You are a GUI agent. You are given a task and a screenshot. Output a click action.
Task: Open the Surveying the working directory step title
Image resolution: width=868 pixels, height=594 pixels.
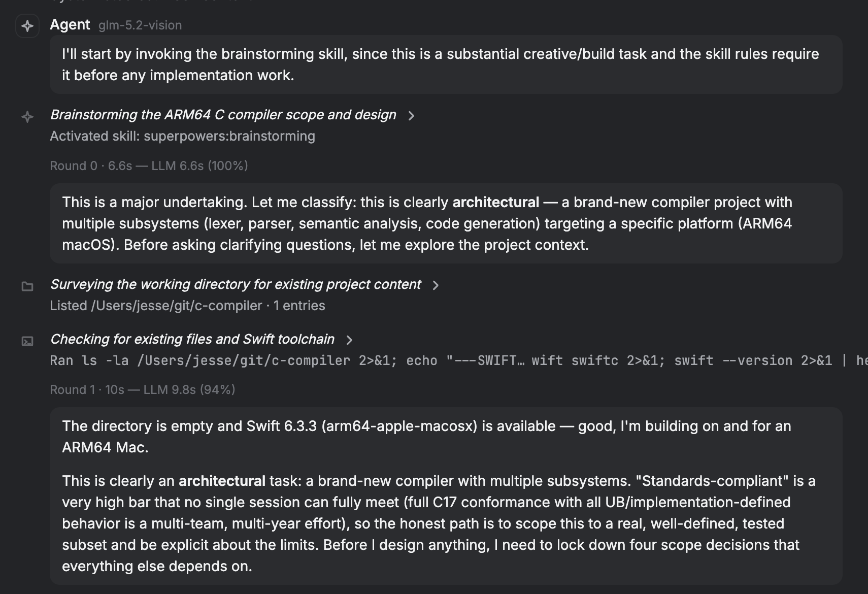pos(236,284)
